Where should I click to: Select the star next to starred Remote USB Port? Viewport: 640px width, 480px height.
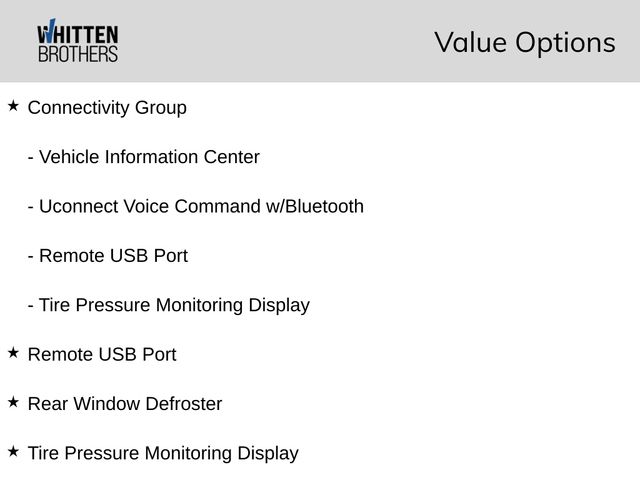(13, 353)
